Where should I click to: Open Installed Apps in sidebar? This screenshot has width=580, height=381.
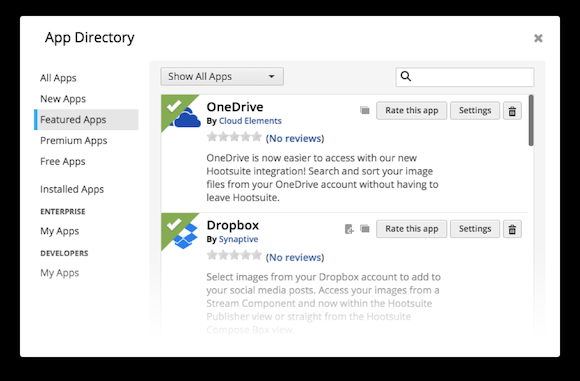point(72,189)
